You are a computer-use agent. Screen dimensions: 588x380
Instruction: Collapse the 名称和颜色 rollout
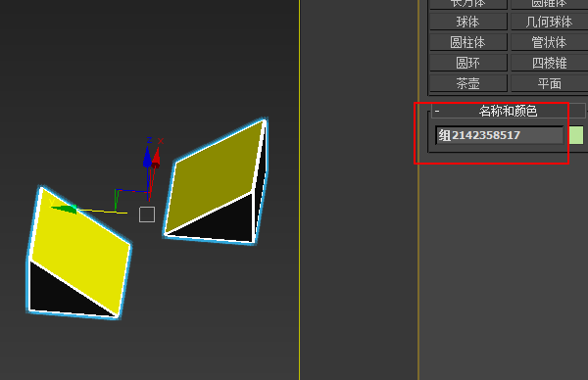(x=508, y=111)
